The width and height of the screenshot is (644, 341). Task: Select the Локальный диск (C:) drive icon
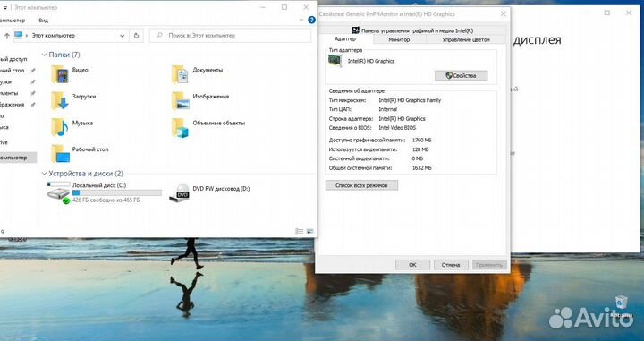pyautogui.click(x=58, y=192)
